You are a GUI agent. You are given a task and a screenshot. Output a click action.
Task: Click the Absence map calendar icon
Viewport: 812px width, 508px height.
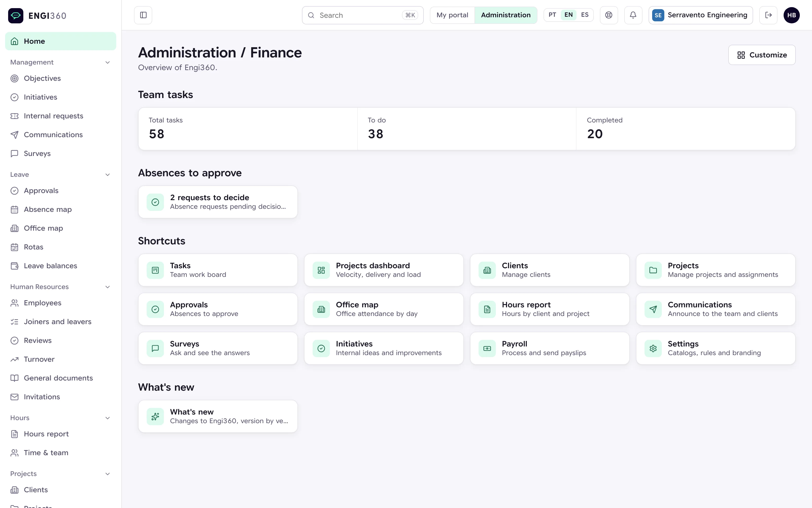coord(14,209)
